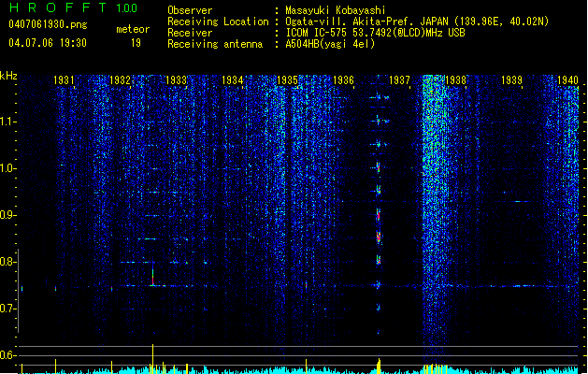Click the 1938 time marker
Screen dimensions: 588x374
455,80
